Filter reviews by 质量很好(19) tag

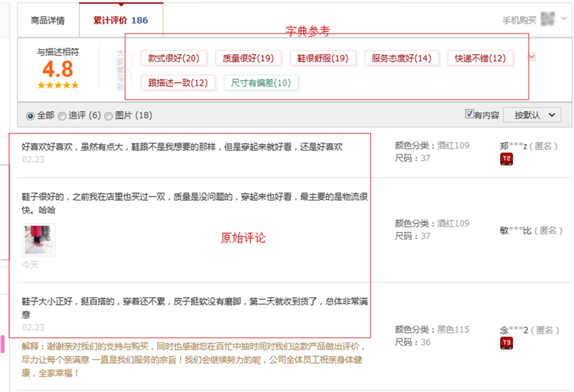248,58
